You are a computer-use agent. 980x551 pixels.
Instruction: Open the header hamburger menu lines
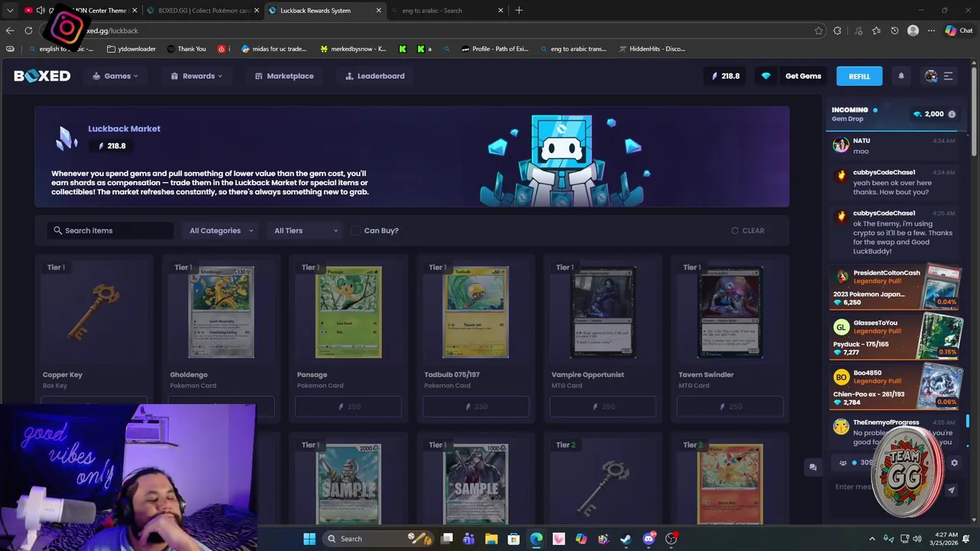coord(948,76)
